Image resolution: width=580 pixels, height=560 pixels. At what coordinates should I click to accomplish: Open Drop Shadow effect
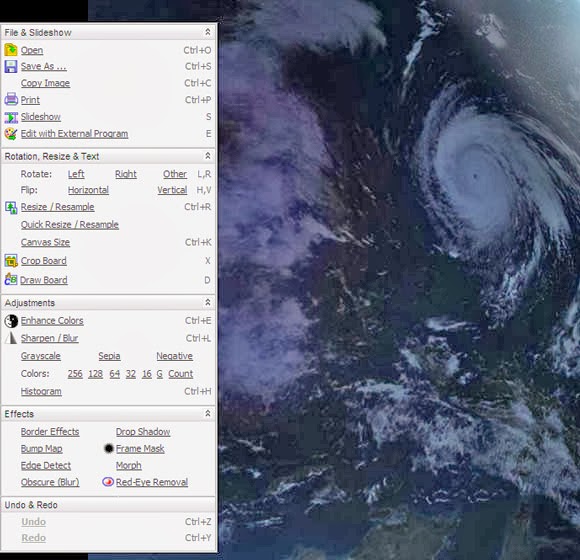tap(143, 432)
